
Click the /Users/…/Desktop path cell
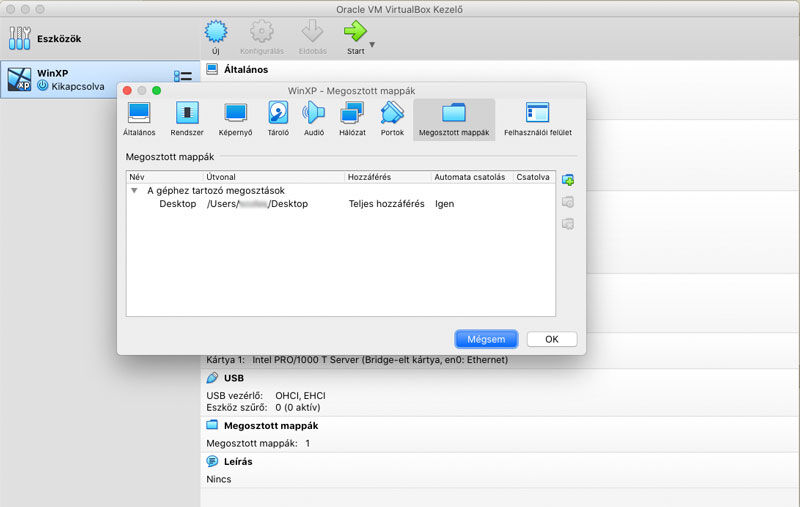[x=257, y=204]
